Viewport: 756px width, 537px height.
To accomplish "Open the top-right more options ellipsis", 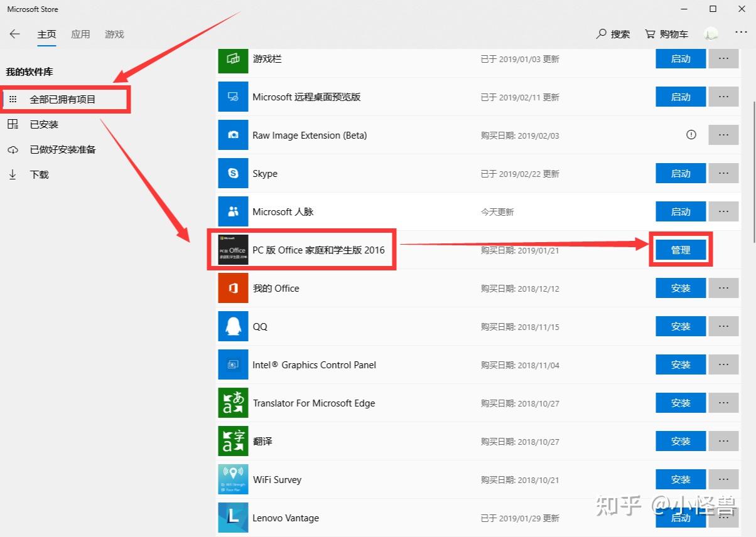I will (741, 33).
